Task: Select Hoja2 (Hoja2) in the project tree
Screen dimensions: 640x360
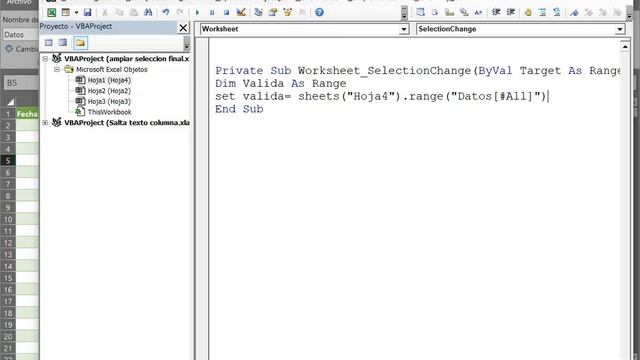Action: coord(109,91)
